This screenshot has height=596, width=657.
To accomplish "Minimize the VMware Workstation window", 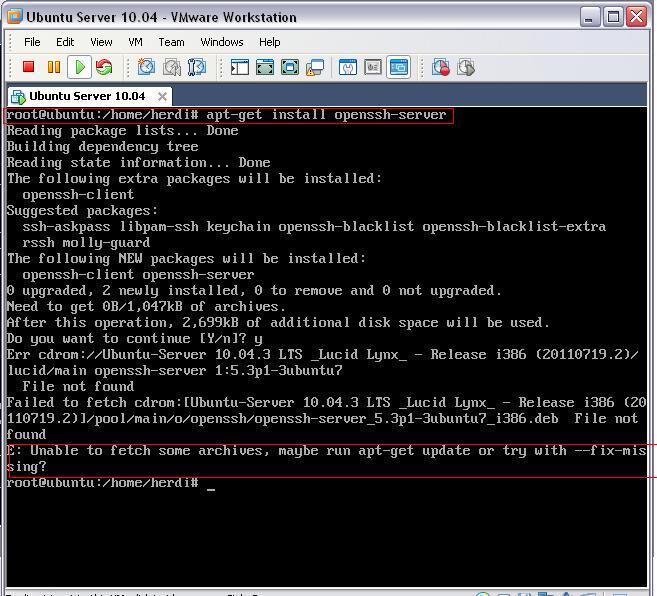I will pos(590,17).
